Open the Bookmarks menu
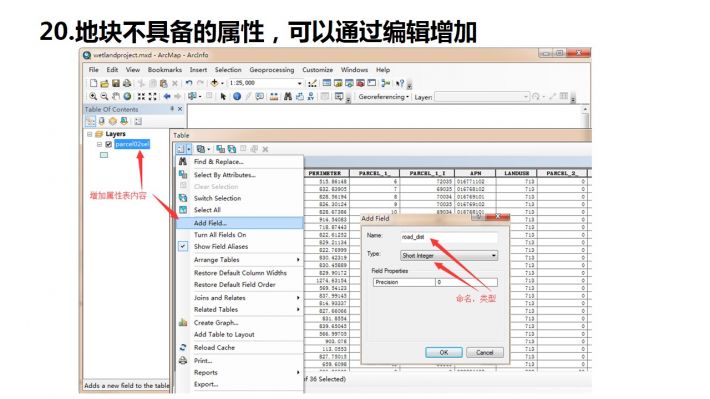710x399 pixels. point(165,70)
